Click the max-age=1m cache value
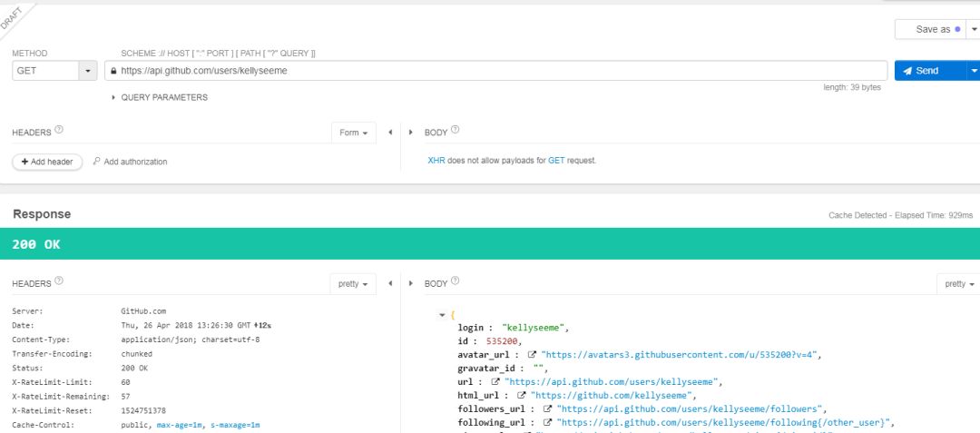Image resolution: width=980 pixels, height=433 pixels. point(180,425)
